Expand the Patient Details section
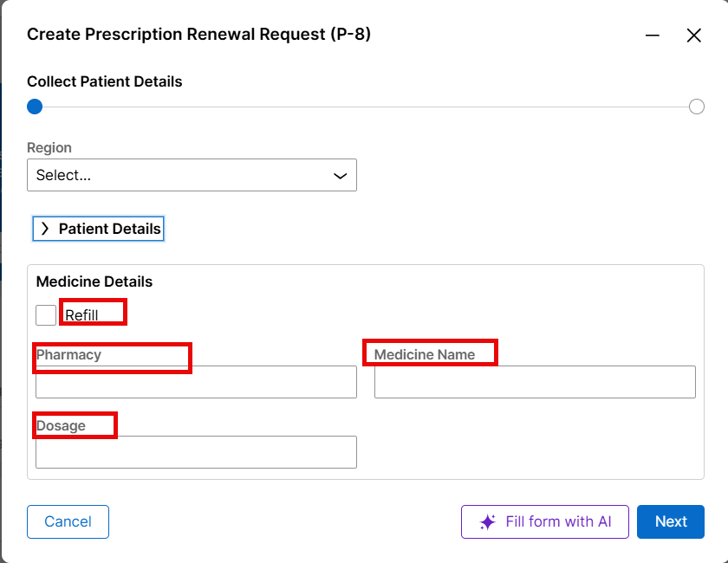 pos(99,229)
